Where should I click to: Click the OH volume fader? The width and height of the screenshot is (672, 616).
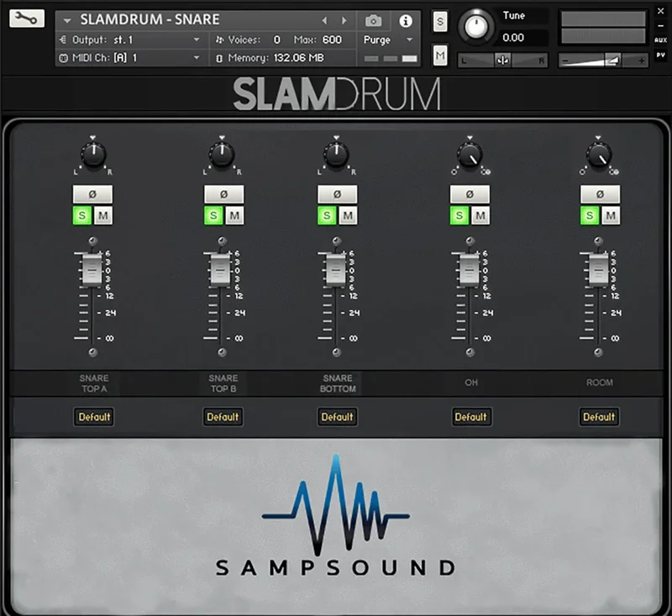(x=469, y=270)
